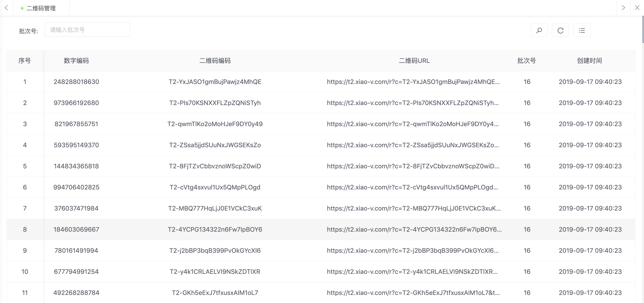Click the URL ending qwmTlKo2oMoHJeF9DY0y4...
This screenshot has width=644, height=303.
point(413,124)
